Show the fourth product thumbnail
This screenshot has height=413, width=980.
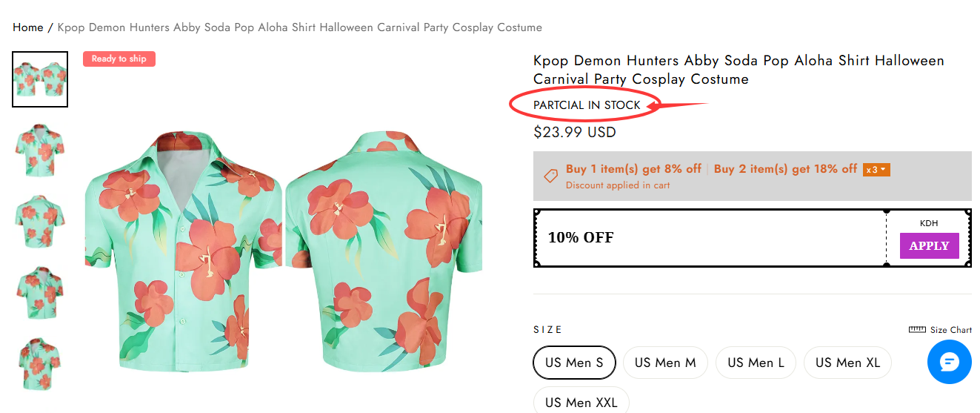40,292
